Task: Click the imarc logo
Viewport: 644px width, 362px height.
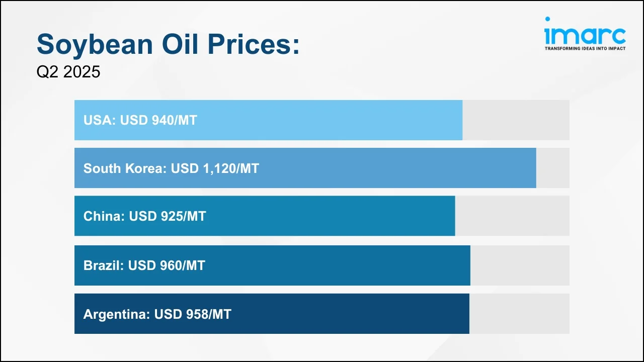Action: 585,34
